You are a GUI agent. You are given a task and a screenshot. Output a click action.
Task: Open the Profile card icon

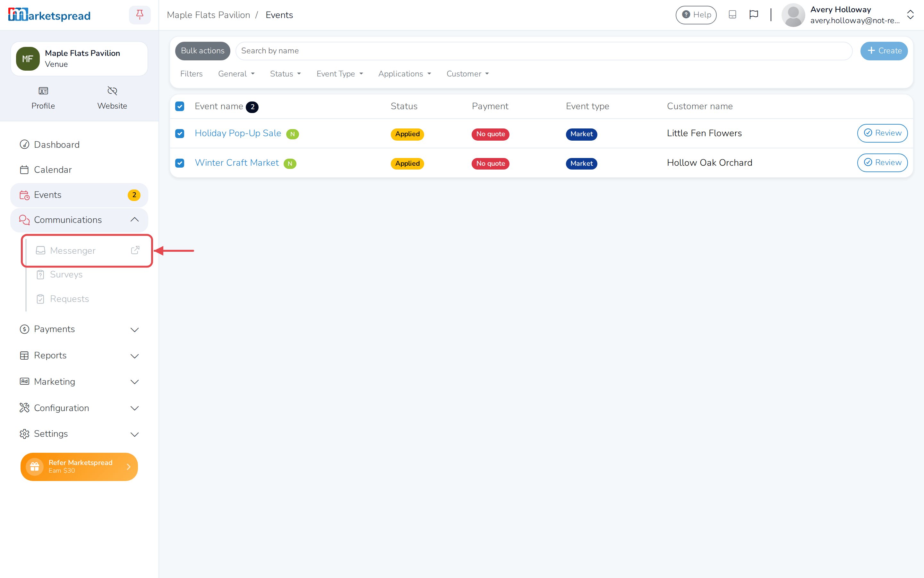pyautogui.click(x=43, y=91)
